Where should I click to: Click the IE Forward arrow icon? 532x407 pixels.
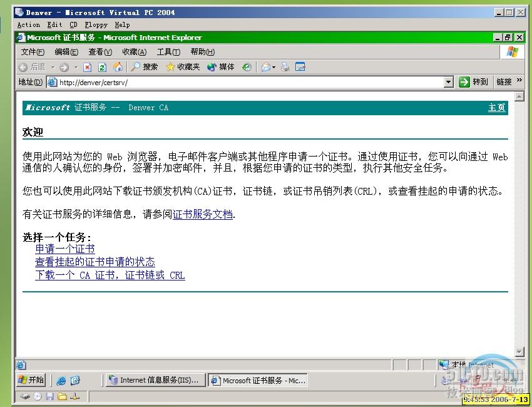pyautogui.click(x=63, y=67)
